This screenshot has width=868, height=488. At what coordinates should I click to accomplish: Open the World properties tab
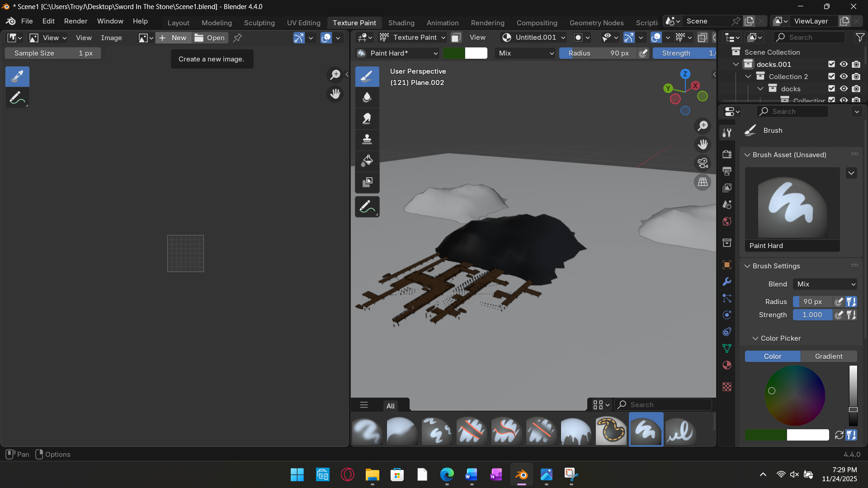[x=727, y=221]
